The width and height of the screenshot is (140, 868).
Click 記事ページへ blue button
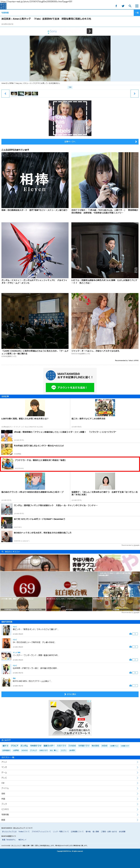pos(70,142)
